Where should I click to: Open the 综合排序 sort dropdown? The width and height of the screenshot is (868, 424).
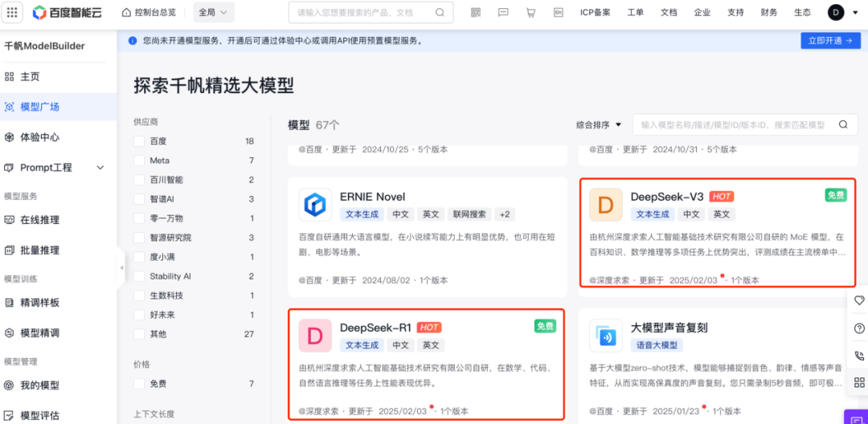point(599,124)
